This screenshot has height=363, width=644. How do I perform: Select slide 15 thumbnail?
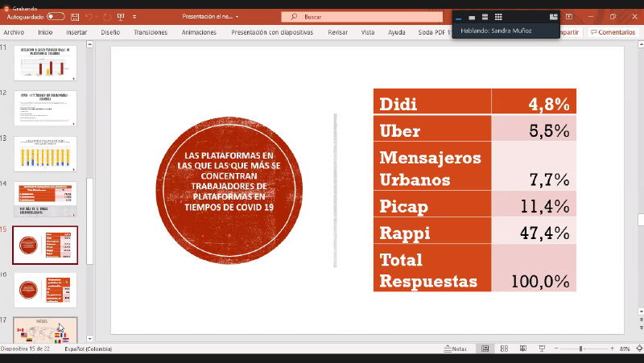pyautogui.click(x=45, y=245)
